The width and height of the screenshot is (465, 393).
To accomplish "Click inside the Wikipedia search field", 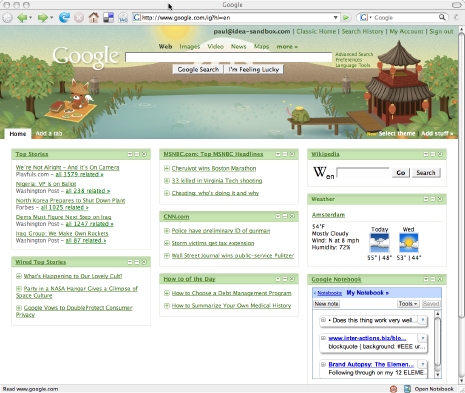I will (x=363, y=172).
